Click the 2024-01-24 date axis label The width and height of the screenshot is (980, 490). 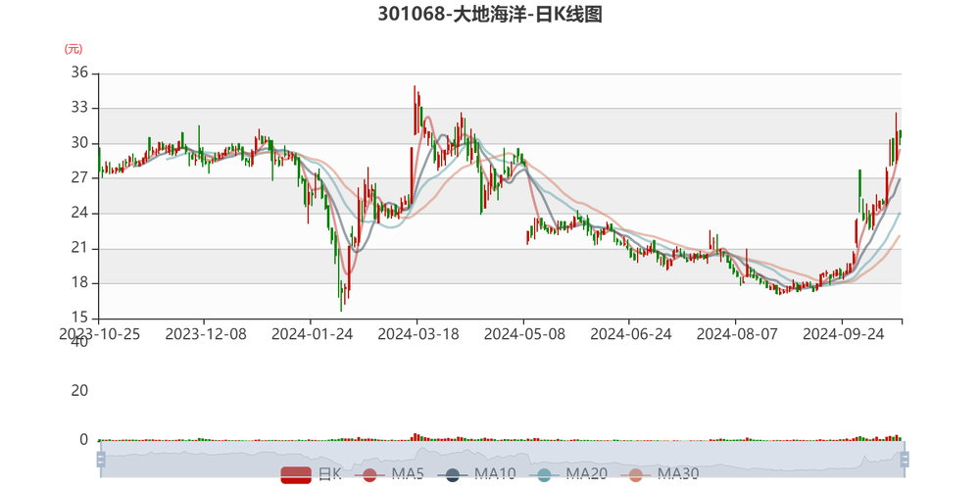pyautogui.click(x=312, y=334)
